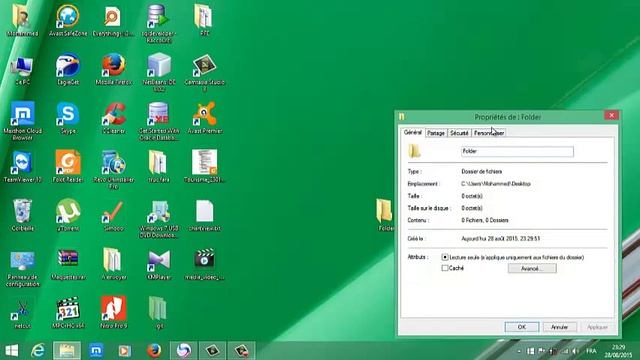Viewport: 640px width, 360px height.
Task: Switch to the Sécurité tab
Action: [459, 133]
